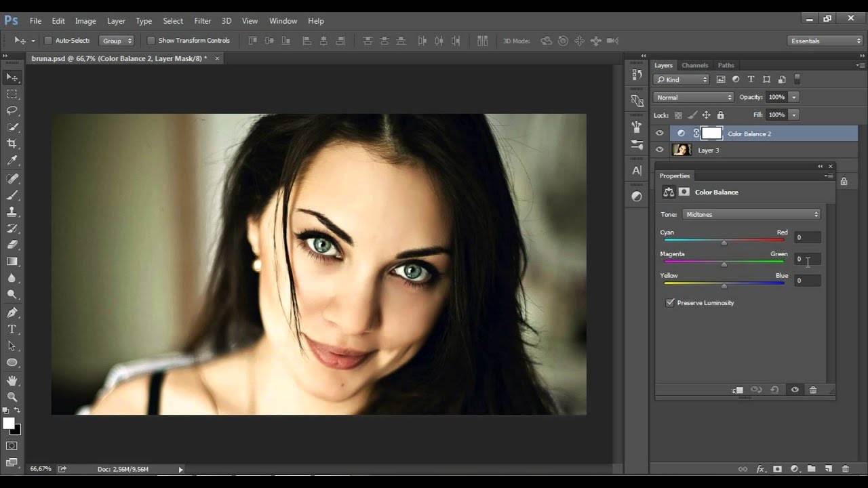Screen dimensions: 868x488
Task: Select the Lasso tool
Action: 12,110
